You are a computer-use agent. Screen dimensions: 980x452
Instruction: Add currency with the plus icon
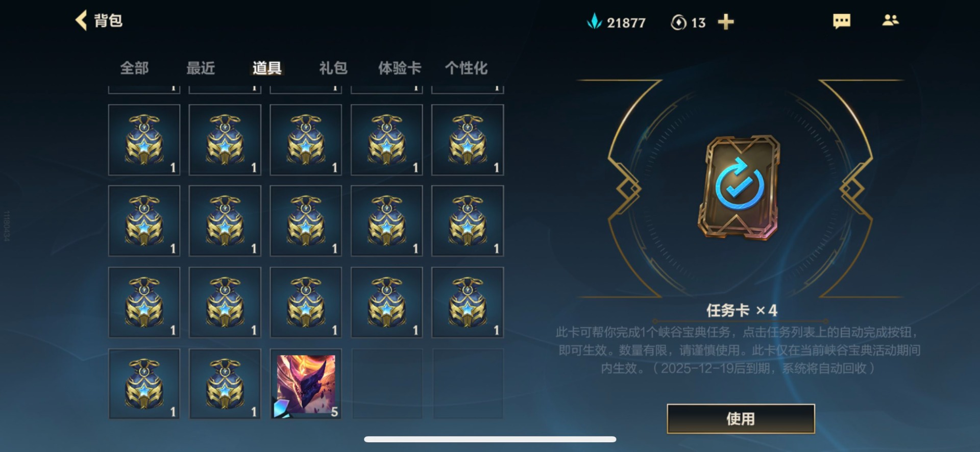725,22
